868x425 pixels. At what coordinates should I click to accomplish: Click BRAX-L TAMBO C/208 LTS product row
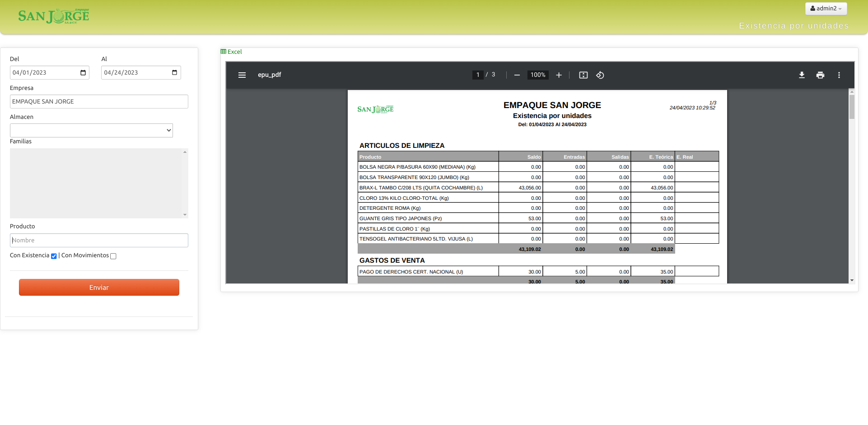(538, 188)
